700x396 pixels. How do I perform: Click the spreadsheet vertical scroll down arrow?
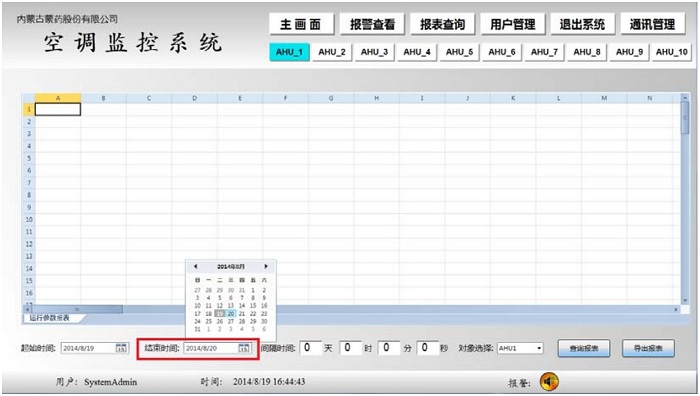[x=684, y=301]
